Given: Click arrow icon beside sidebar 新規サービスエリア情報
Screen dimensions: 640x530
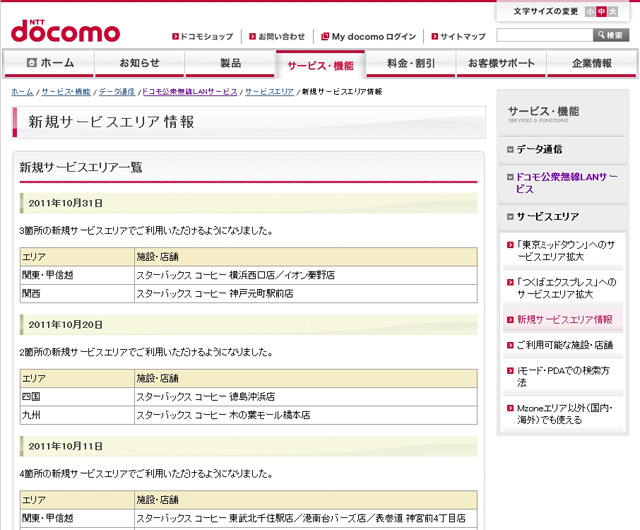Looking at the screenshot, I should pos(510,320).
